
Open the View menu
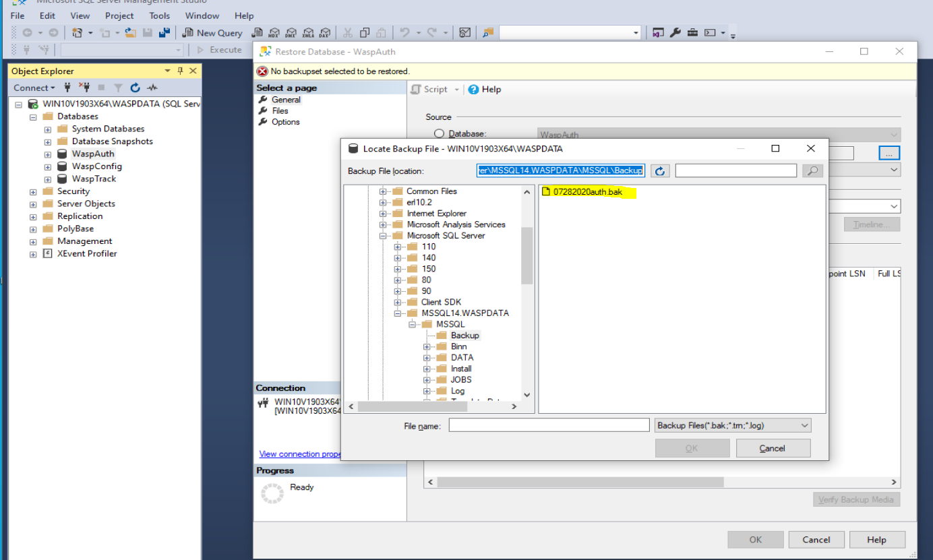(x=80, y=15)
